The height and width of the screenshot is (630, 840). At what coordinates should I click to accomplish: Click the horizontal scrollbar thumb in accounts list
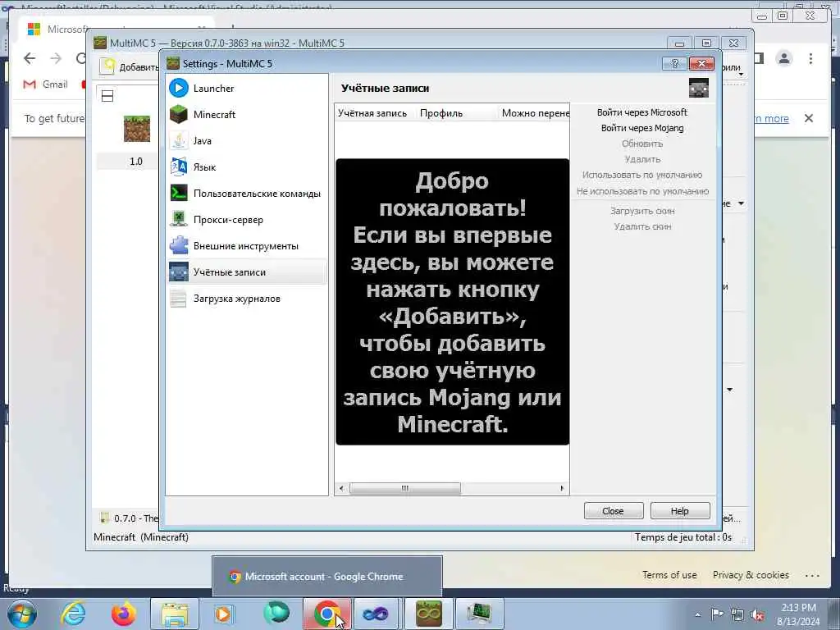pyautogui.click(x=405, y=488)
